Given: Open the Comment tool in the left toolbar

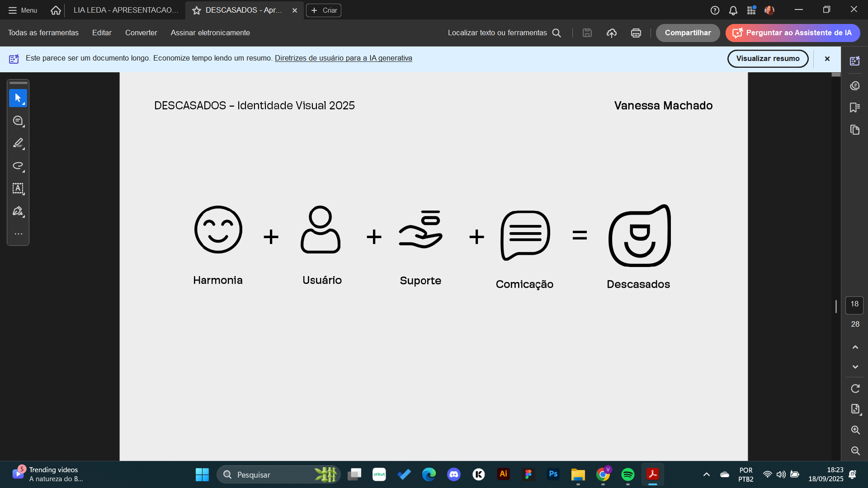Looking at the screenshot, I should [x=18, y=121].
